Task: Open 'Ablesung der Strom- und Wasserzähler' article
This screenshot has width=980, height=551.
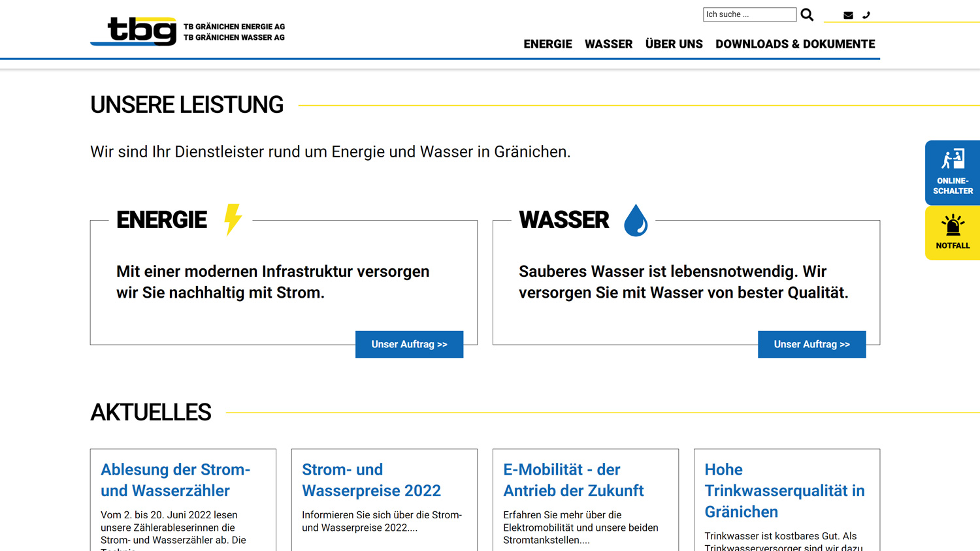Action: [x=175, y=480]
